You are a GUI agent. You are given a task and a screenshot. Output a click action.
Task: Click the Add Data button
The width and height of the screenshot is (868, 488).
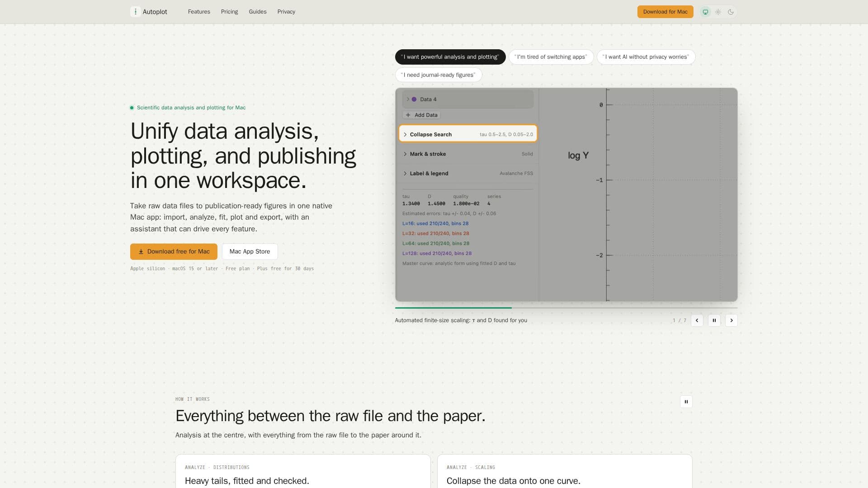click(x=421, y=115)
